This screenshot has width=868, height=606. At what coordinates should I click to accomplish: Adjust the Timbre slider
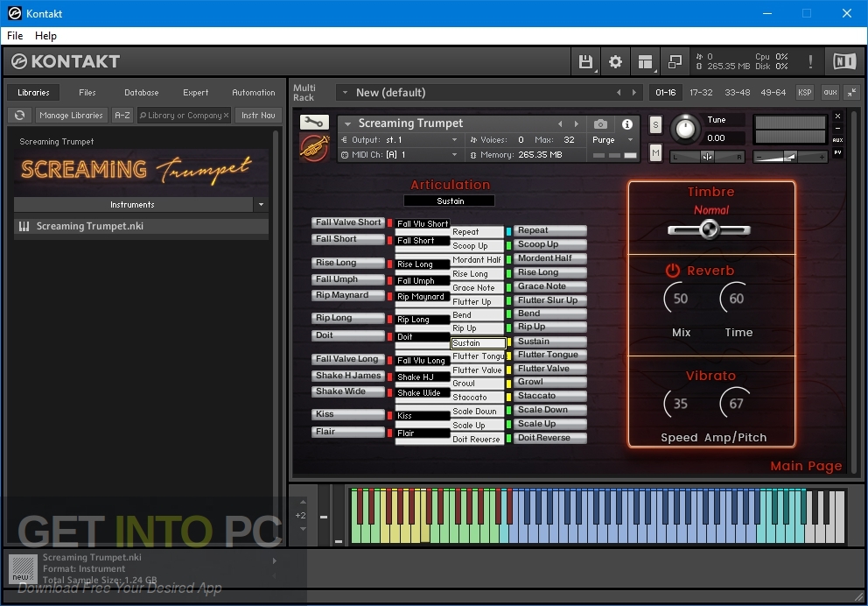(709, 229)
